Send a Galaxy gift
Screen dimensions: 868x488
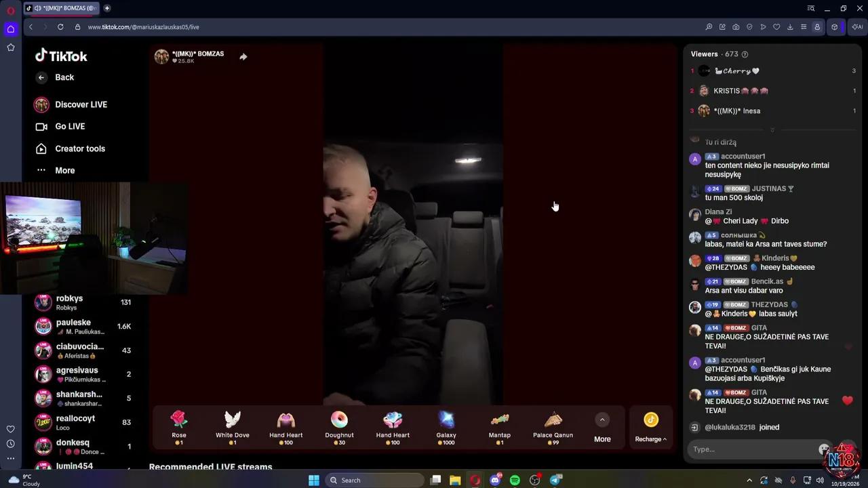coord(446,428)
